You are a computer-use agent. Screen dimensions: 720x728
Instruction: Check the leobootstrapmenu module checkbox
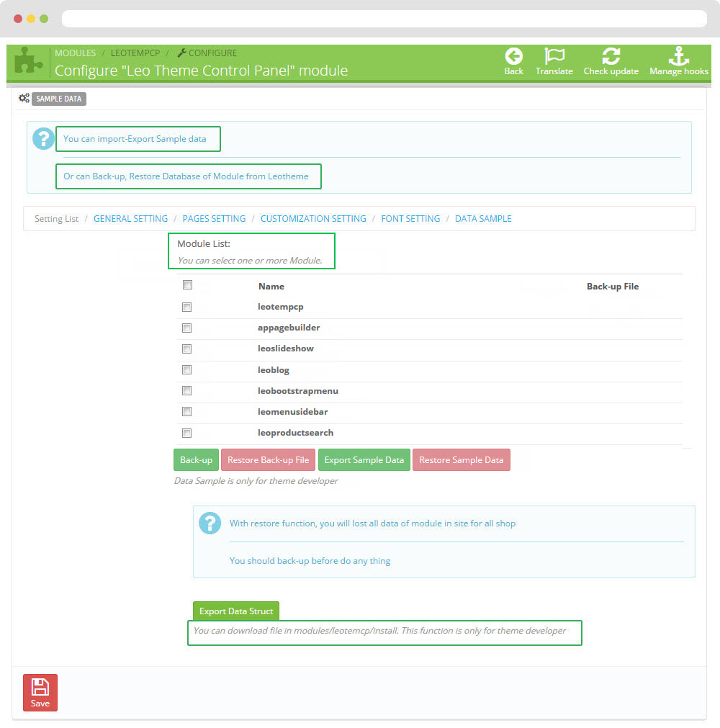click(x=186, y=390)
